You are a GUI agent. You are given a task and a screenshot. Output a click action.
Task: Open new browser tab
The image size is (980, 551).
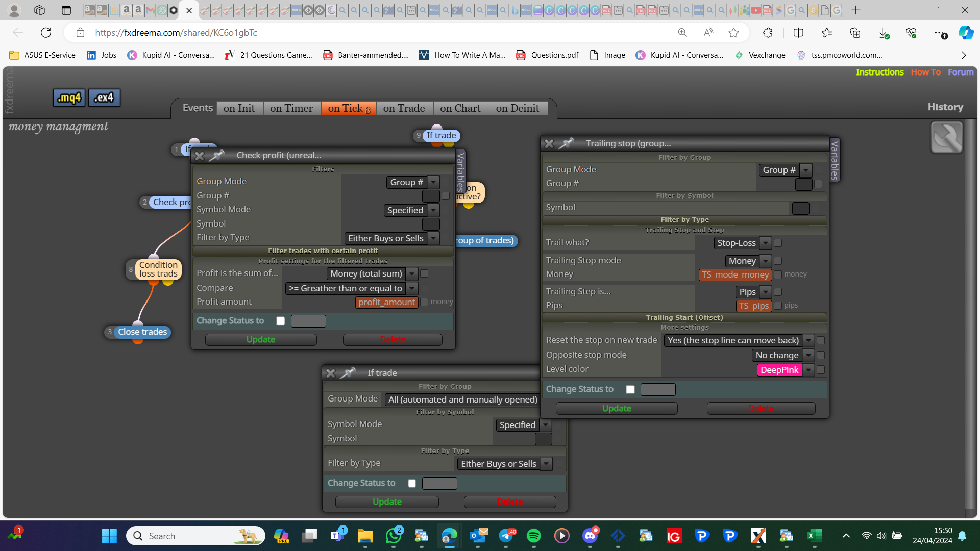(x=856, y=10)
